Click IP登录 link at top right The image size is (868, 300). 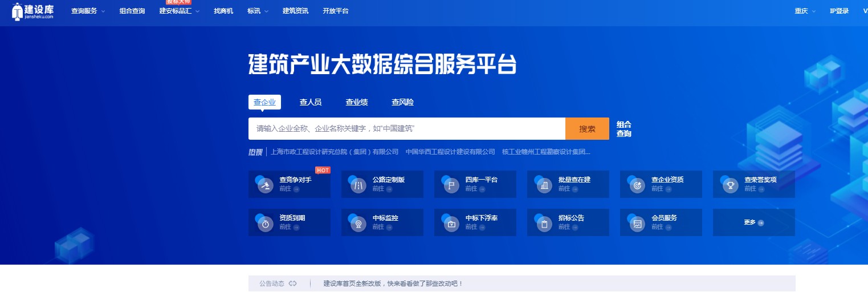tap(839, 11)
